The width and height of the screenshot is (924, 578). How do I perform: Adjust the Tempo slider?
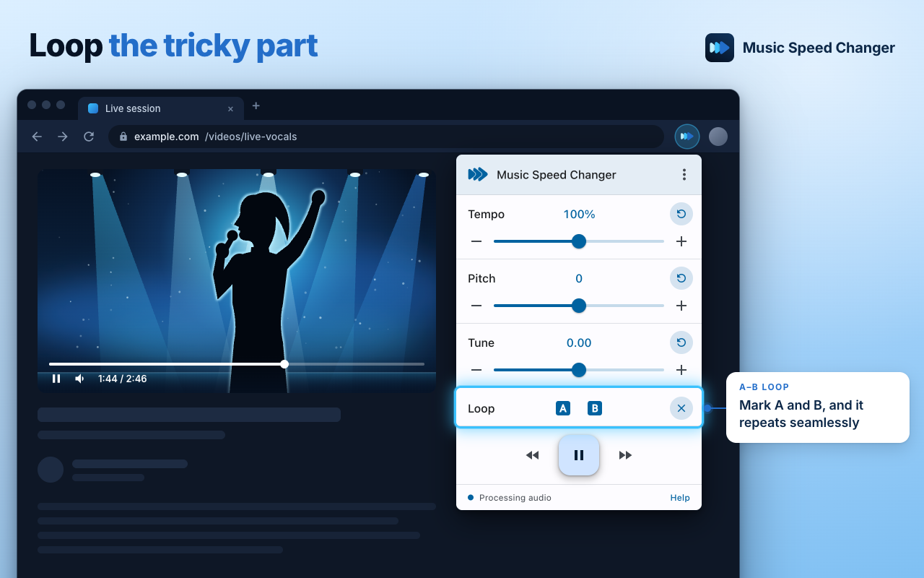tap(579, 241)
